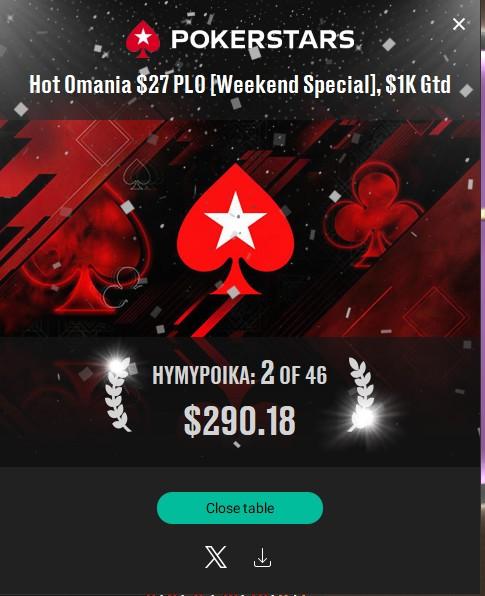Close the table with green button
Viewport: 485px width, 596px height.
click(240, 508)
